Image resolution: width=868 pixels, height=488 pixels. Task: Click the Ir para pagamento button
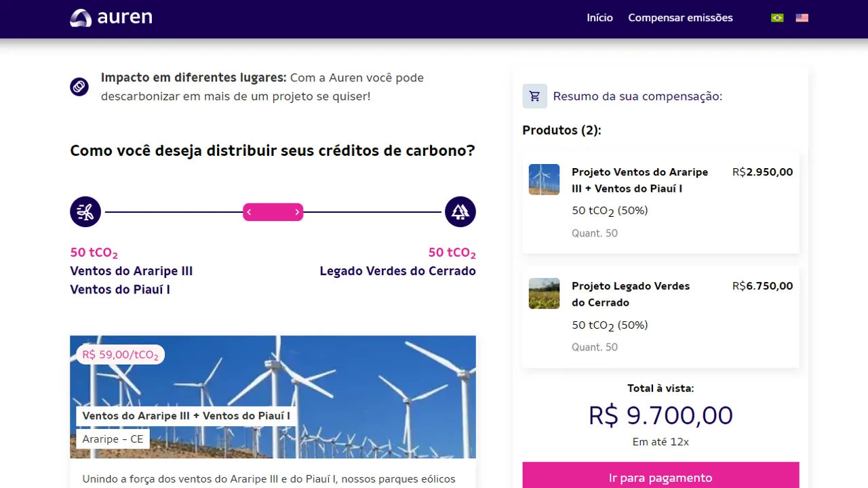point(660,477)
